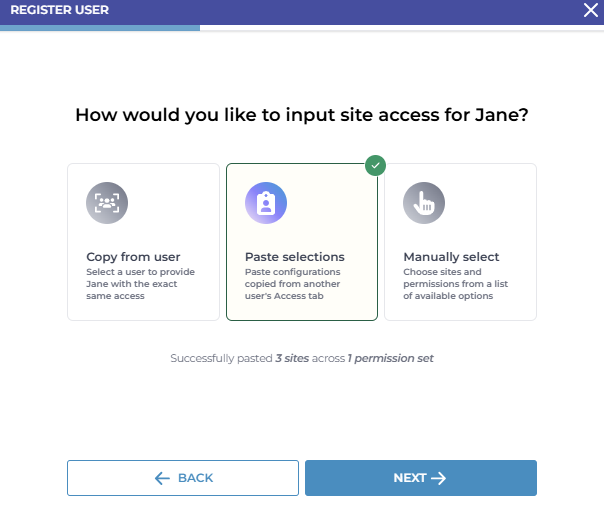Click the REGISTER USER header title
Viewport: 604px width, 510px height.
(x=60, y=10)
